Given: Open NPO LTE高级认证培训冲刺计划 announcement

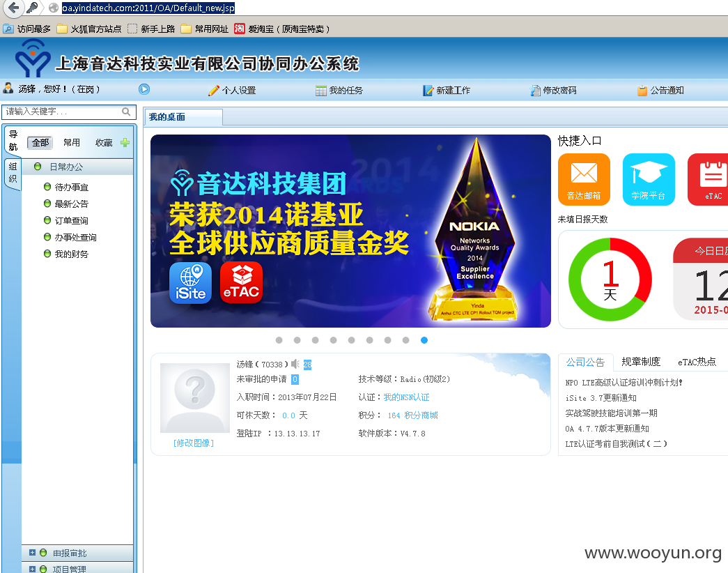Looking at the screenshot, I should point(624,383).
